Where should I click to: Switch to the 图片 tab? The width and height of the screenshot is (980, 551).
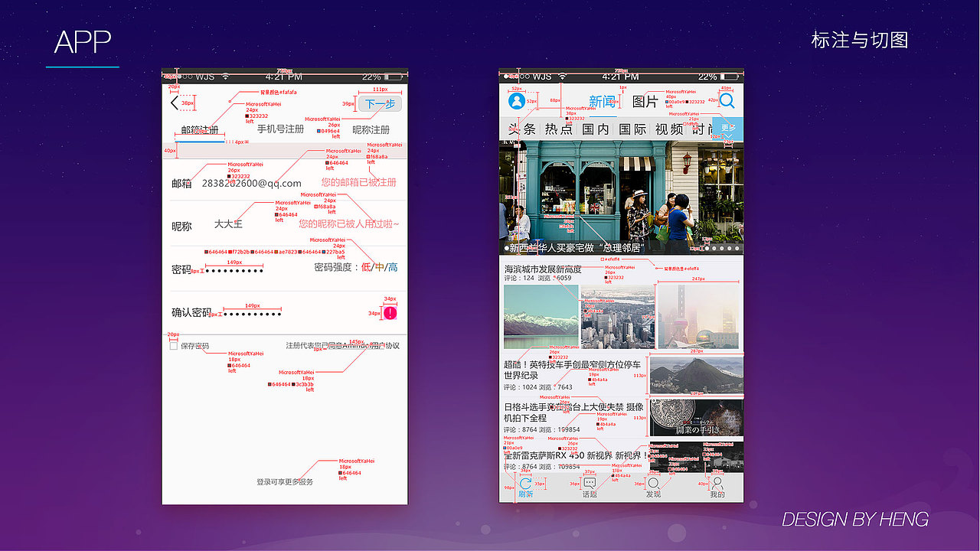pos(645,100)
